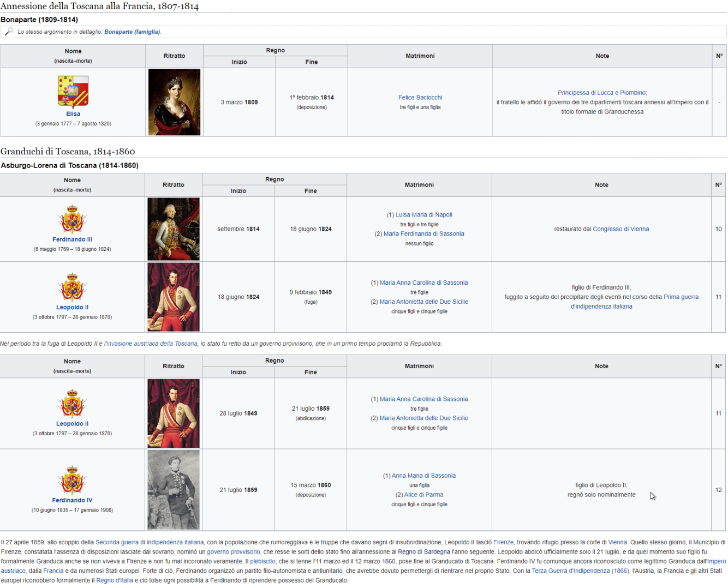This screenshot has height=588, width=728.
Task: Click Ferdinando IV's coat of arms icon
Action: pos(72,481)
